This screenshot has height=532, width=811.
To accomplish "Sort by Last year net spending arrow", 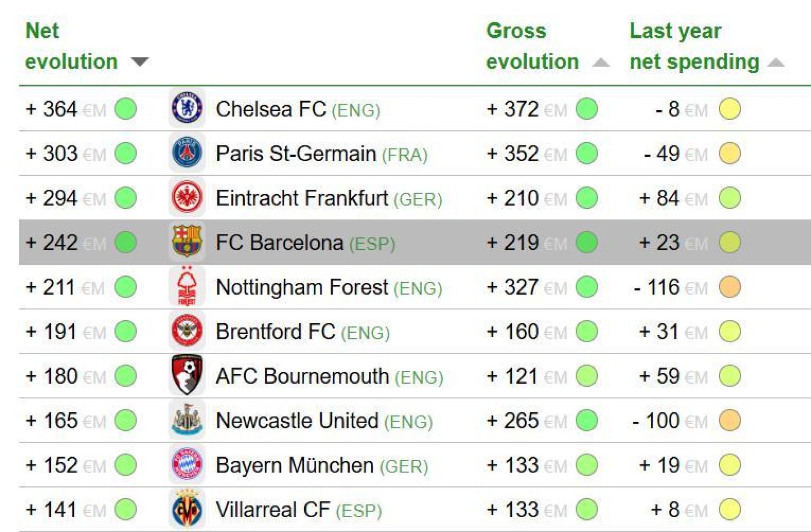I will click(776, 62).
